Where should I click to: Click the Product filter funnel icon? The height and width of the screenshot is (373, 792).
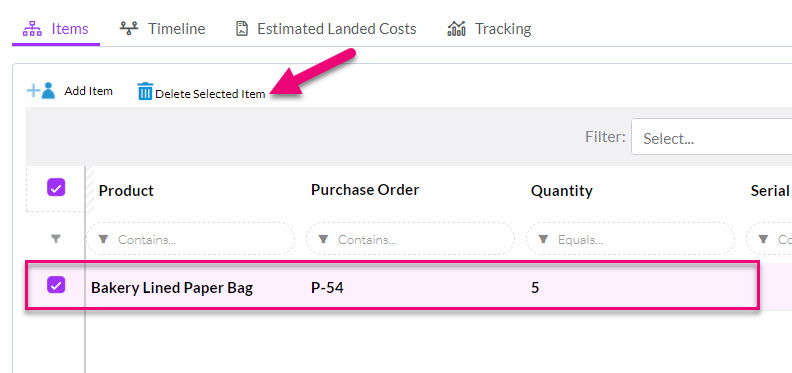click(104, 239)
